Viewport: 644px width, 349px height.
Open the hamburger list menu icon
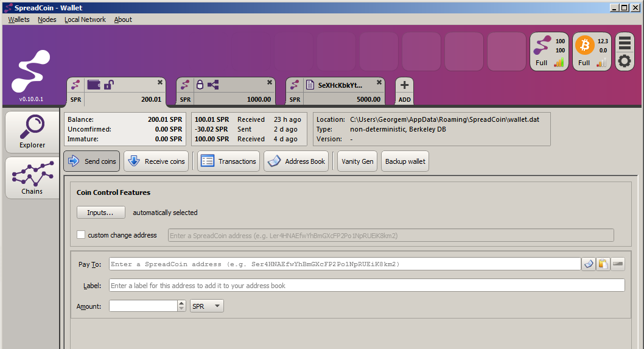coord(625,43)
